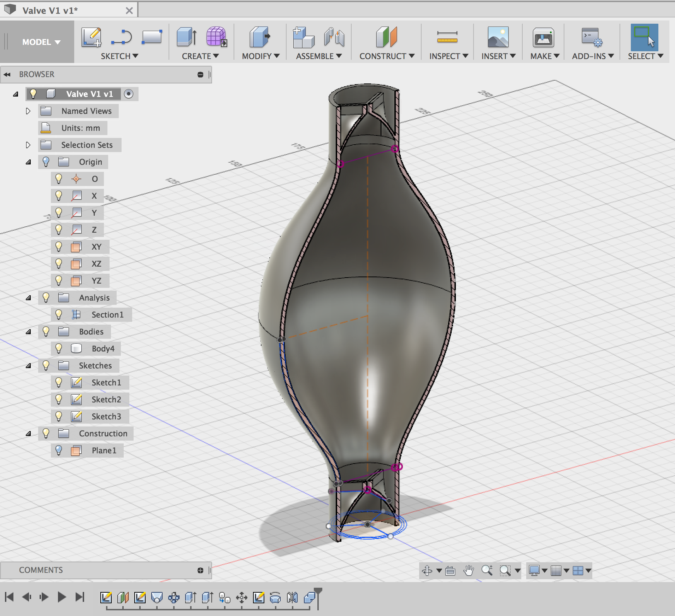Toggle Sketch3 visibility lightbulb

point(59,416)
